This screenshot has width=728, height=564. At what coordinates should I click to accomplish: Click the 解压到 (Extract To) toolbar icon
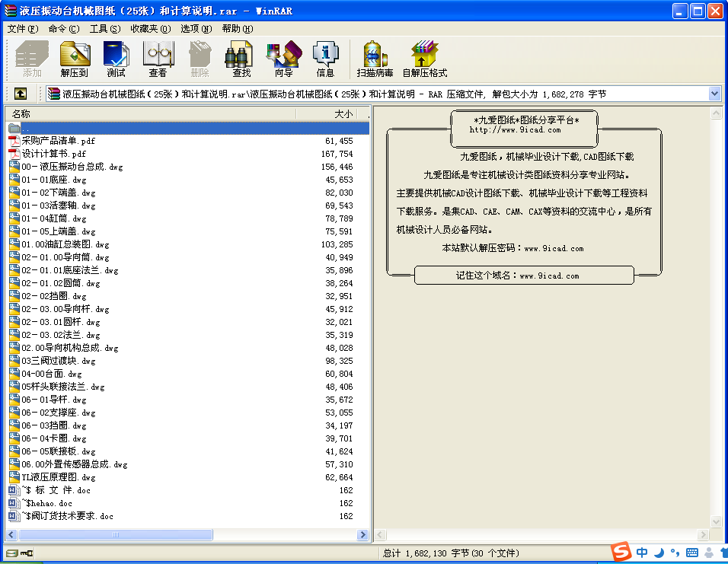(x=75, y=57)
